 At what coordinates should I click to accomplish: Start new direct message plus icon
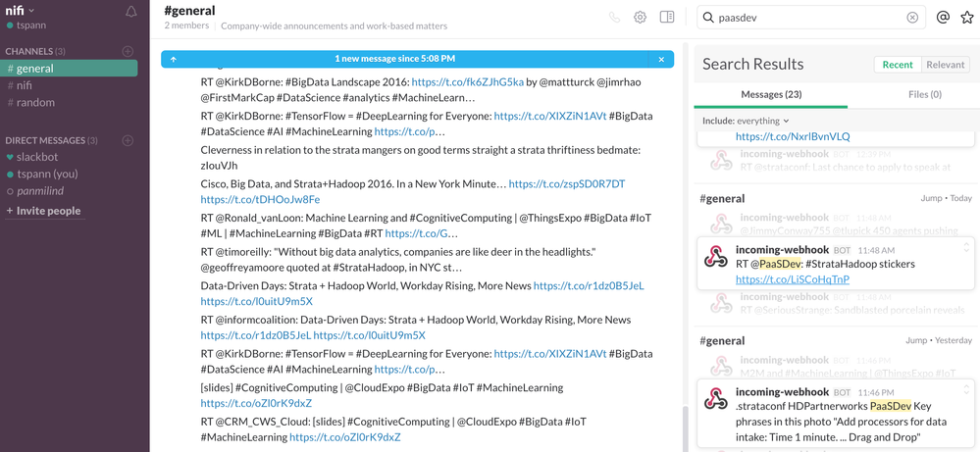tap(128, 140)
